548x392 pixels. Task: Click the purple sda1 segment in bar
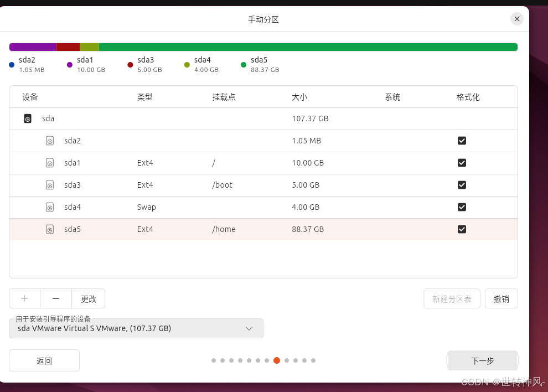33,47
